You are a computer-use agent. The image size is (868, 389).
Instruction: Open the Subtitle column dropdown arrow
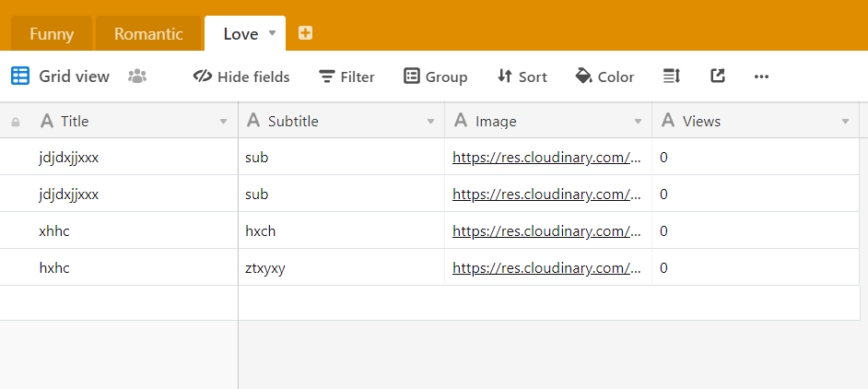[x=430, y=122]
